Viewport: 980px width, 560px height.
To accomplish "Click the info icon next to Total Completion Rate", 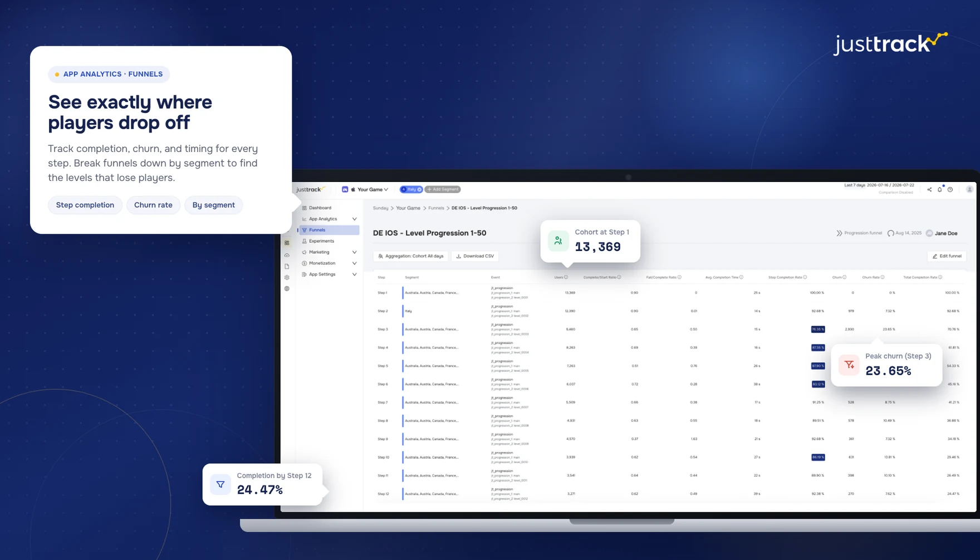I will (940, 277).
